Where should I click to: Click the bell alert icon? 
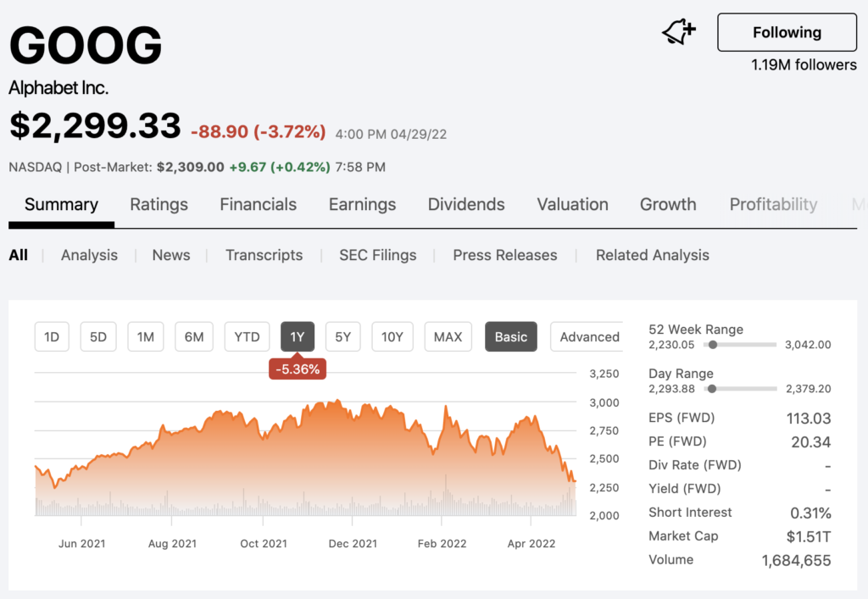point(679,32)
